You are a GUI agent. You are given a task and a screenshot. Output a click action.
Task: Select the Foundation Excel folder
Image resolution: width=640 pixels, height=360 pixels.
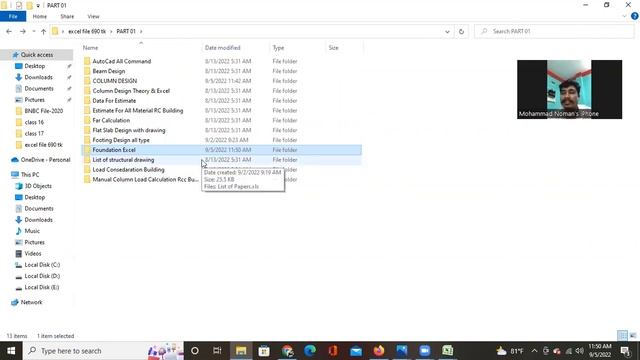tap(221, 150)
